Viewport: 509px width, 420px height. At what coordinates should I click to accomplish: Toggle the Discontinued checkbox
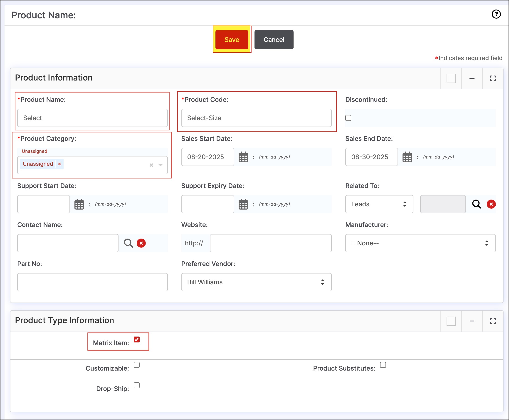coord(348,118)
